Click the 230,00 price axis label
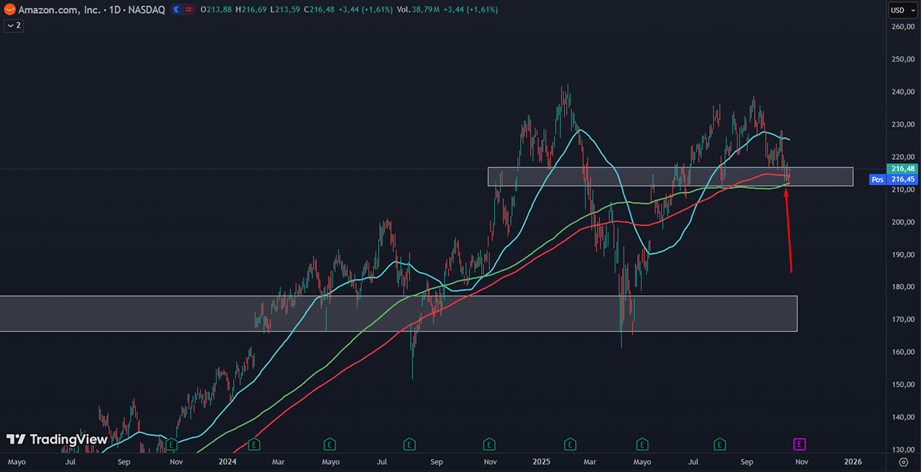This screenshot has width=921, height=472. coord(903,124)
